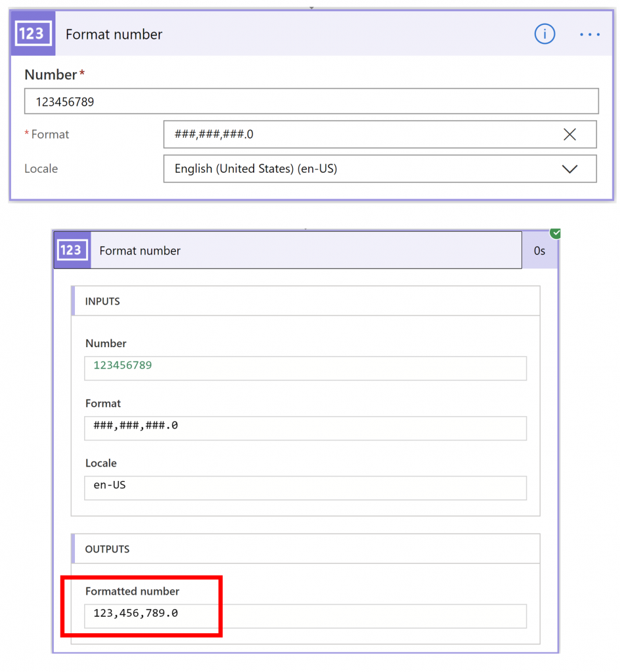
Task: Click top Format number action title
Action: [114, 34]
